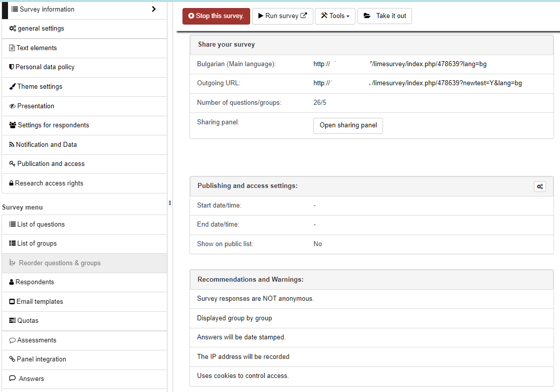Image resolution: width=560 pixels, height=392 pixels.
Task: Click the reorder icon beside Reorder questions & groups
Action: 12,263
